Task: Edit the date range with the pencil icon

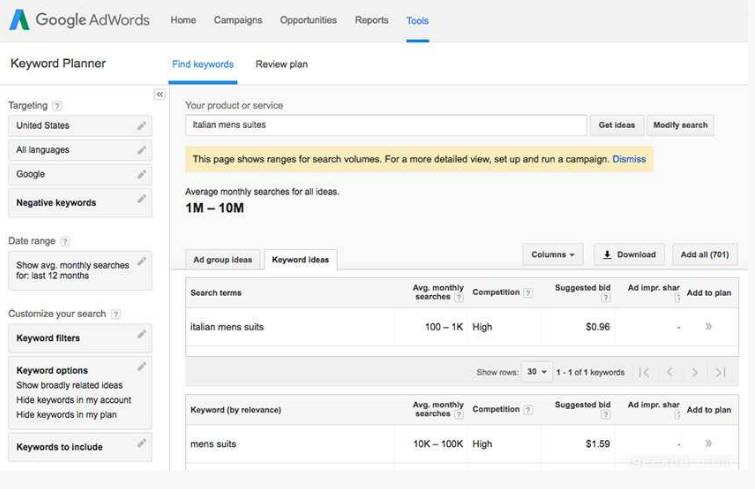Action: click(142, 261)
